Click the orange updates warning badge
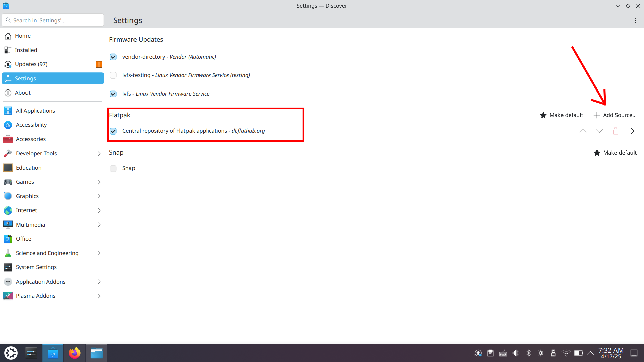This screenshot has width=644, height=362. click(x=99, y=64)
